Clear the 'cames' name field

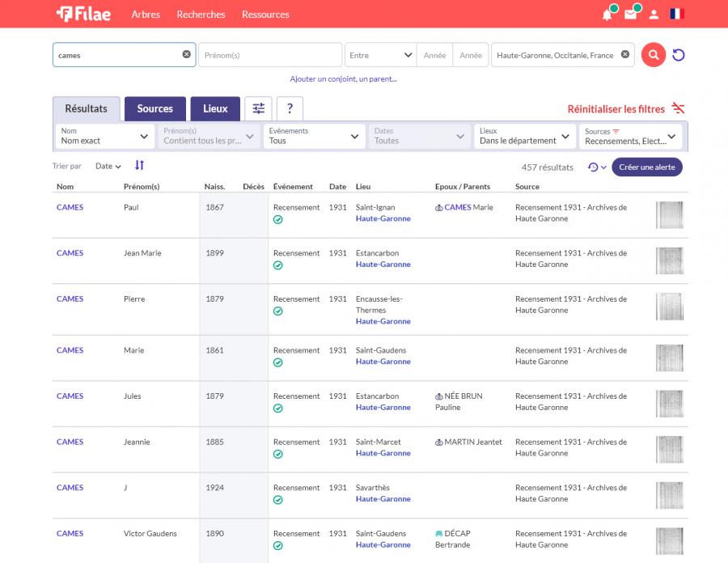click(x=187, y=54)
